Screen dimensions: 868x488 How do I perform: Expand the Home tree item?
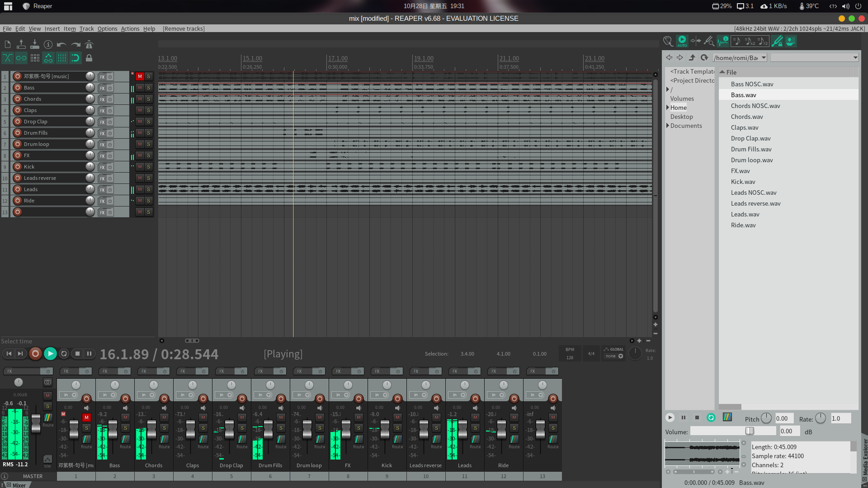668,108
